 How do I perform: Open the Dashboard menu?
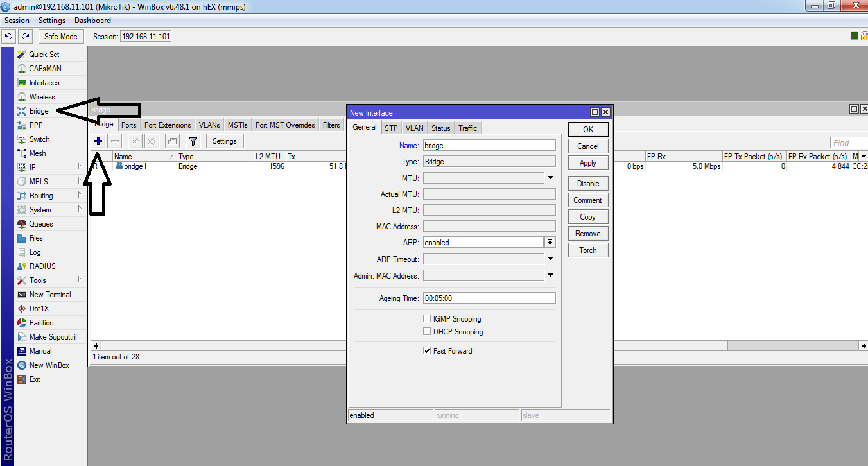pyautogui.click(x=93, y=21)
